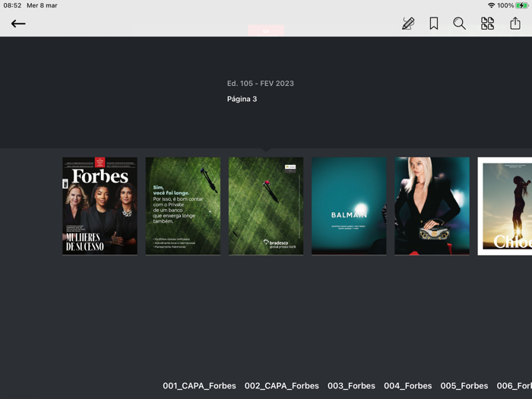This screenshot has height=399, width=532.
Task: Select the 002_CAPA_Forbes label
Action: coord(282,386)
